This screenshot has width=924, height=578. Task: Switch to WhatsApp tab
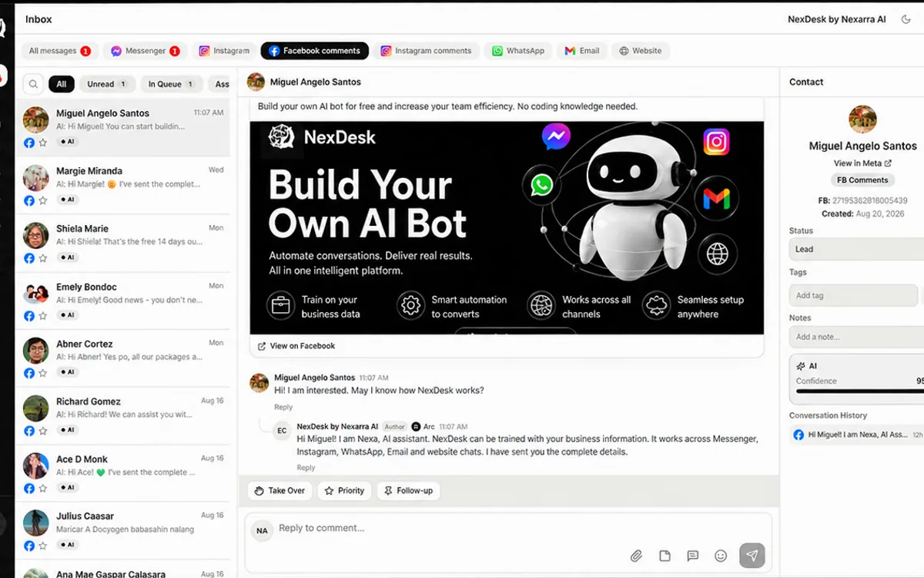coord(518,51)
